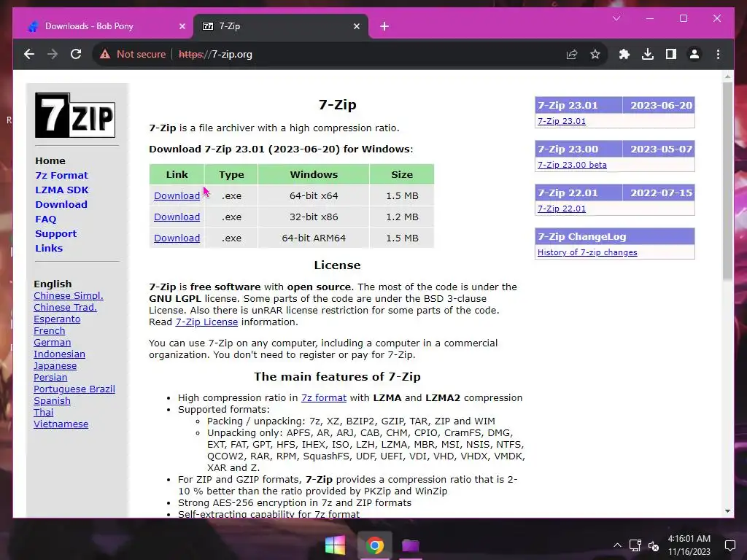
Task: Open the 7-Zip License link
Action: pyautogui.click(x=206, y=322)
